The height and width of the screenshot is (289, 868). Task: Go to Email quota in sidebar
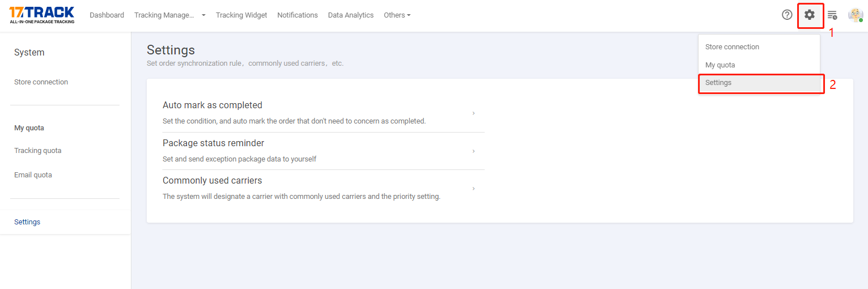33,175
